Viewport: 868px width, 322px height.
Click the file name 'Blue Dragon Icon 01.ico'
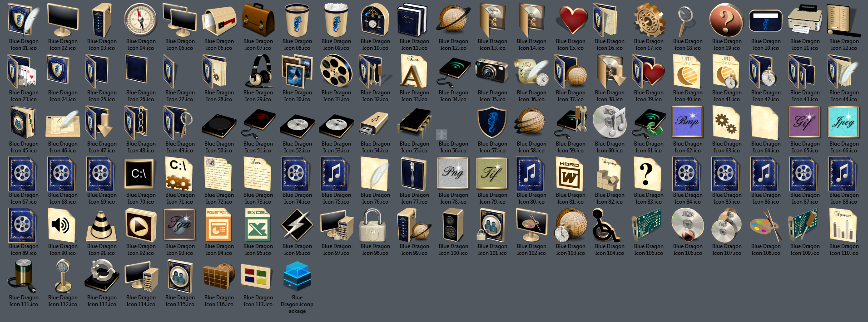(24, 44)
